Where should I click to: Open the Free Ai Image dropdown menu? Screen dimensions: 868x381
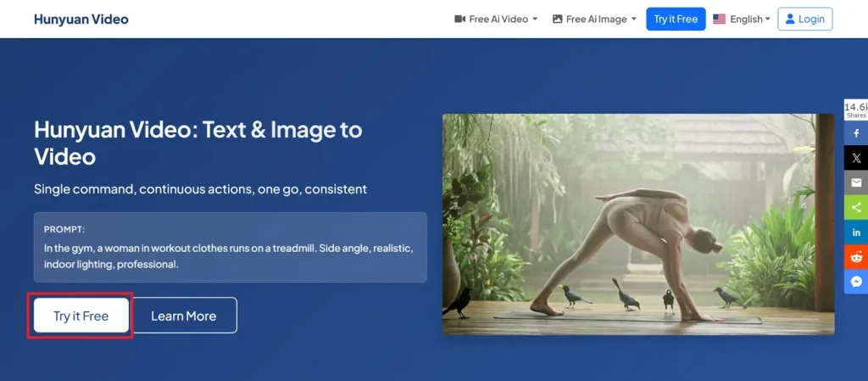594,20
